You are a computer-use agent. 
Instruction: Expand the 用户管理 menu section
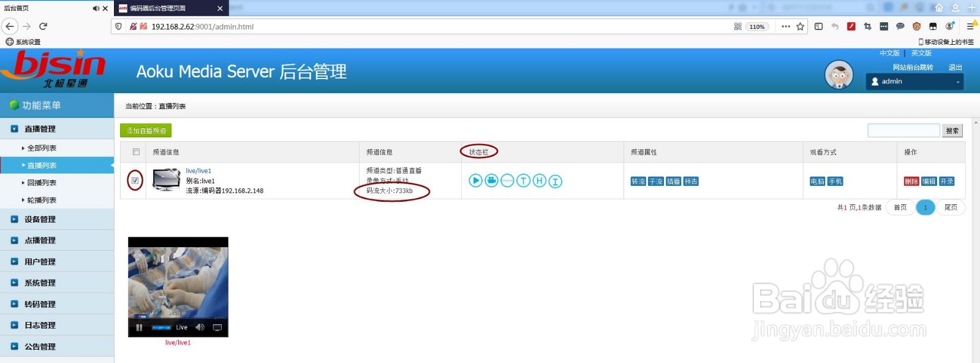point(57,261)
